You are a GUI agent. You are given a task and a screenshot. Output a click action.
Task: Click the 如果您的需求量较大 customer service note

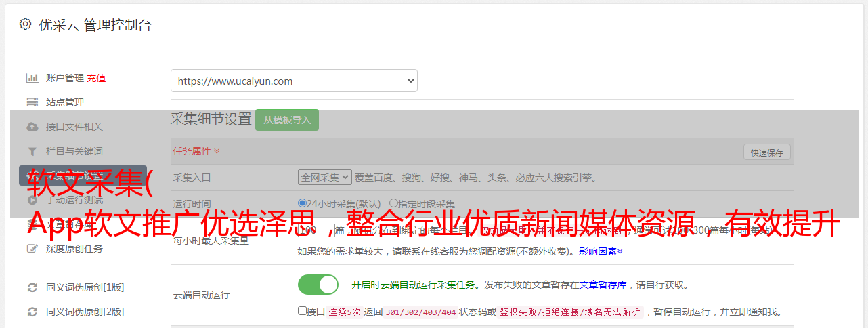[x=437, y=251]
